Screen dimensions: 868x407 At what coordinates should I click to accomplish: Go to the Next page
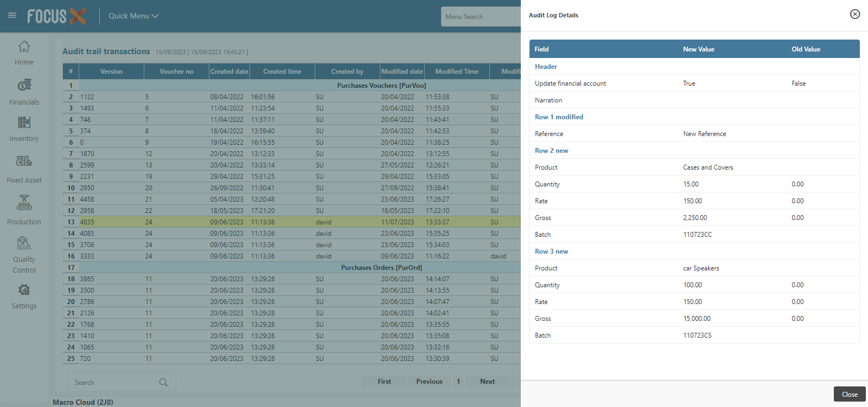click(487, 382)
